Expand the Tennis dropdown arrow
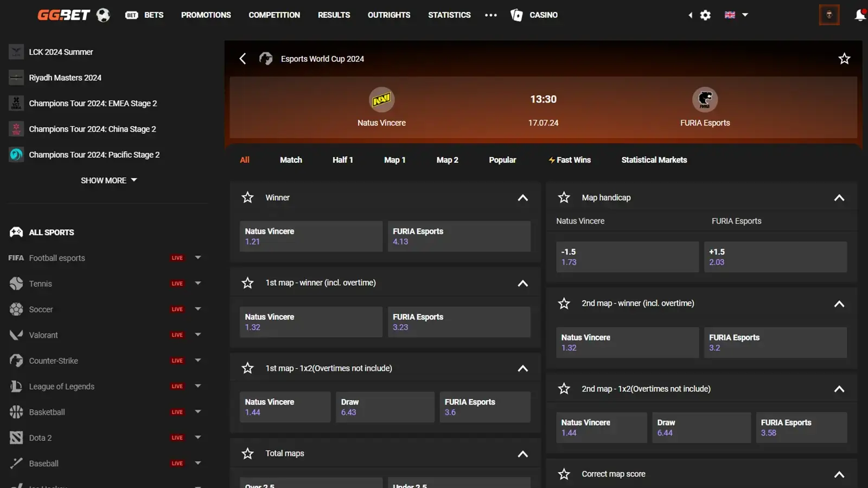The width and height of the screenshot is (868, 488). click(x=198, y=283)
